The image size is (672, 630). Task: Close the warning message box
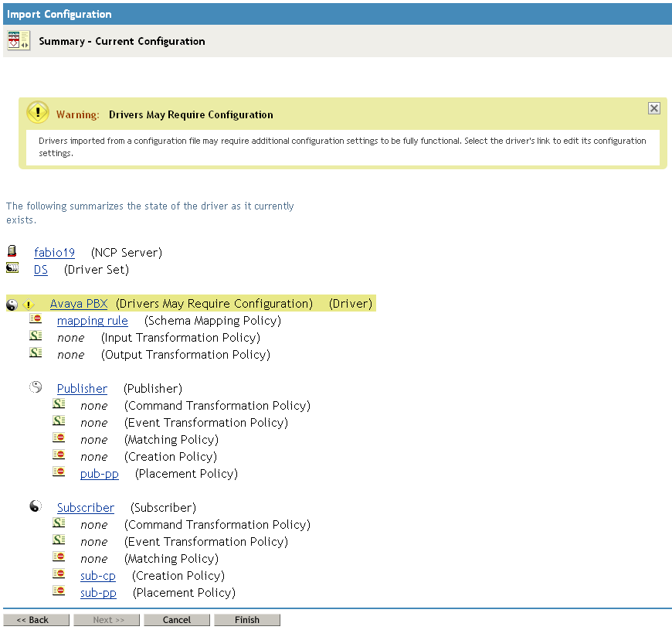[x=653, y=108]
